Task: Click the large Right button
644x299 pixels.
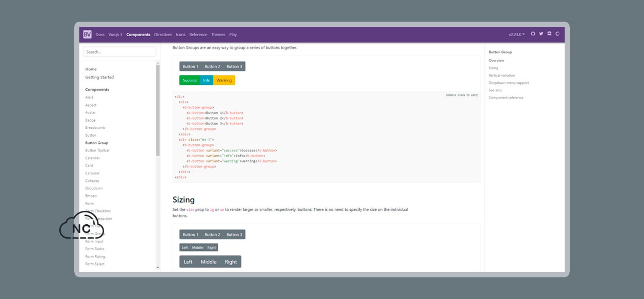Action: (x=231, y=262)
